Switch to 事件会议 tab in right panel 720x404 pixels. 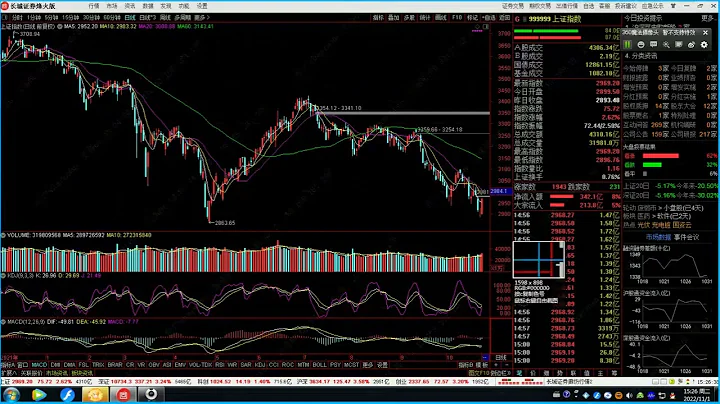coord(686,237)
